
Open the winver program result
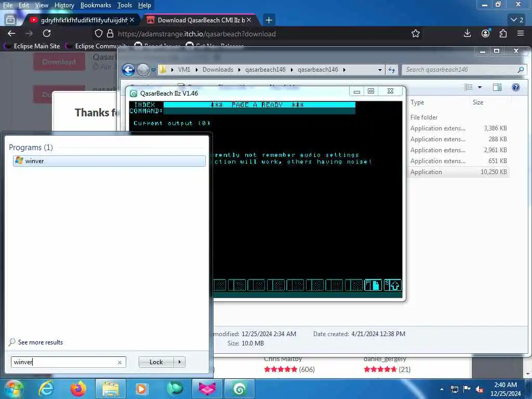[x=109, y=161]
